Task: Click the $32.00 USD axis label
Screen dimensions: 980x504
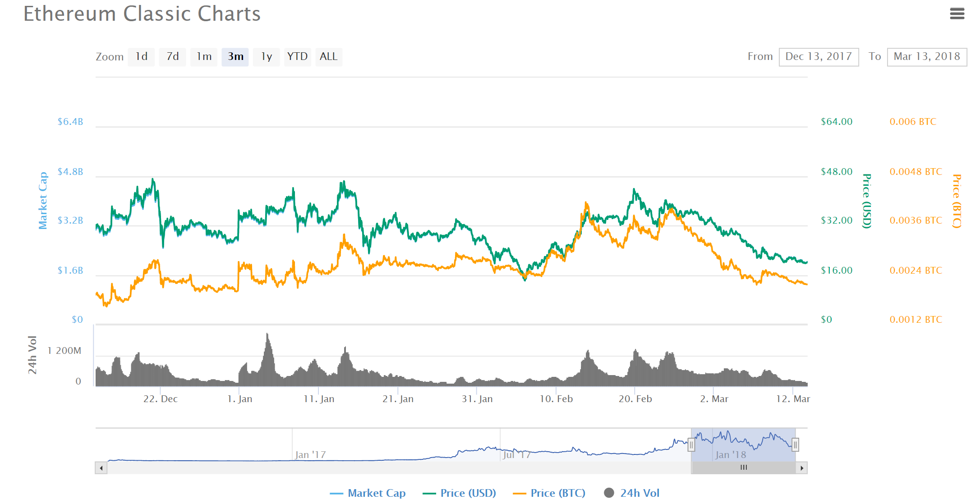Action: pyautogui.click(x=837, y=220)
